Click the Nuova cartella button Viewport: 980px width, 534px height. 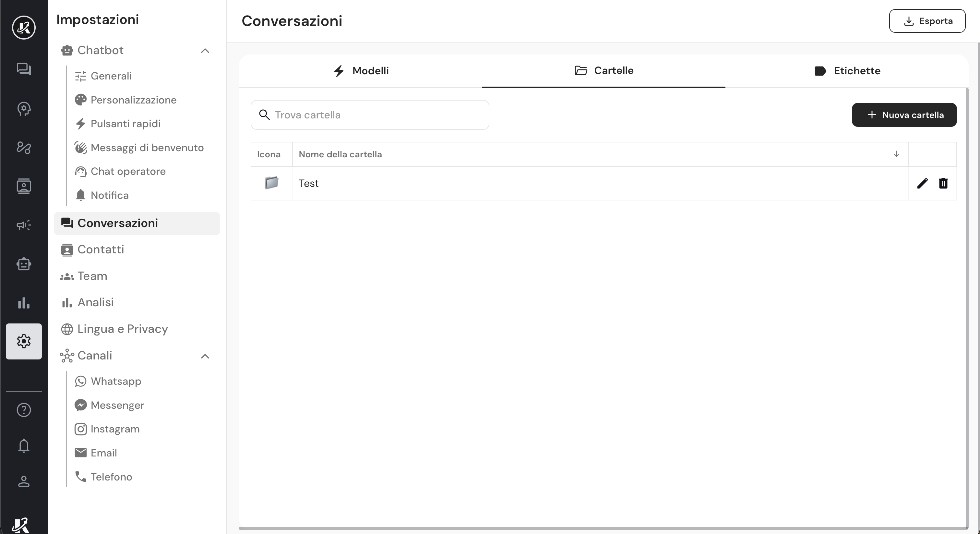(x=904, y=115)
